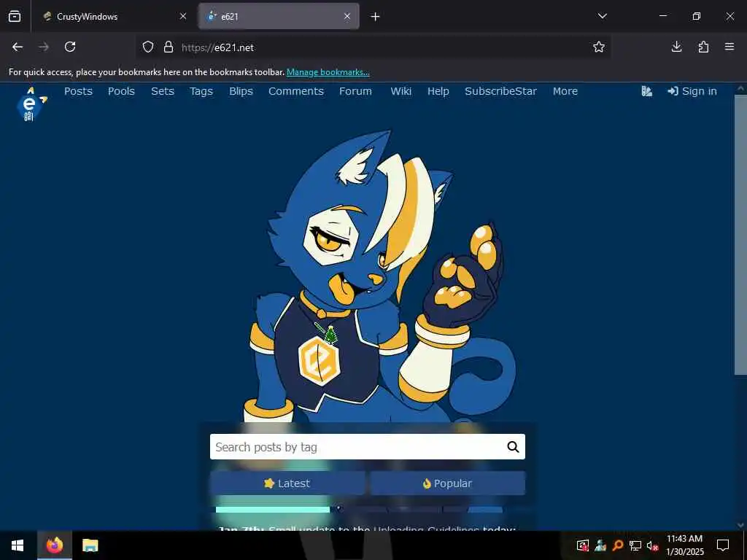Open File Explorer from the taskbar
Viewport: 747px width, 560px height.
[x=90, y=545]
